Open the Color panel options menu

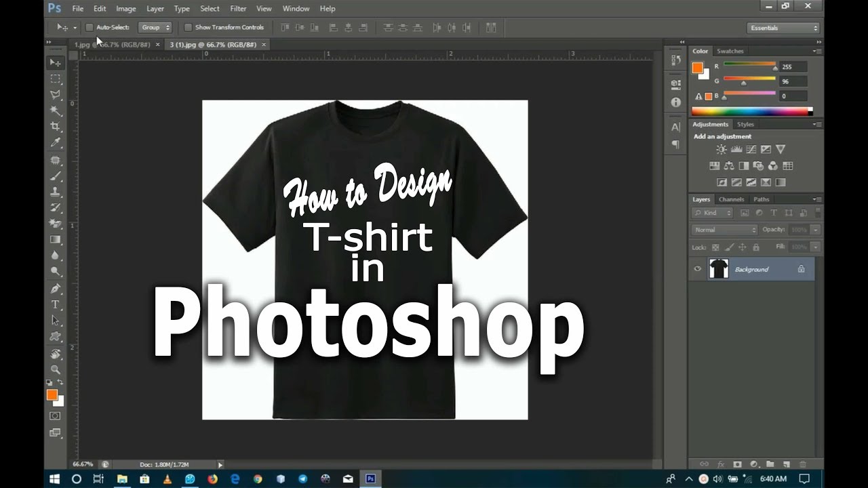pyautogui.click(x=816, y=51)
